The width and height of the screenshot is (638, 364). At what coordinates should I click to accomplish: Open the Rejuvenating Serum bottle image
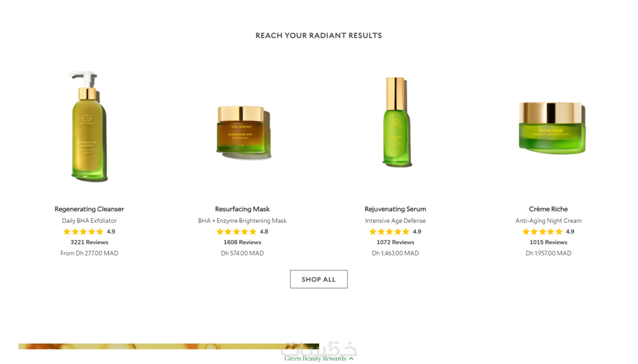[396, 122]
